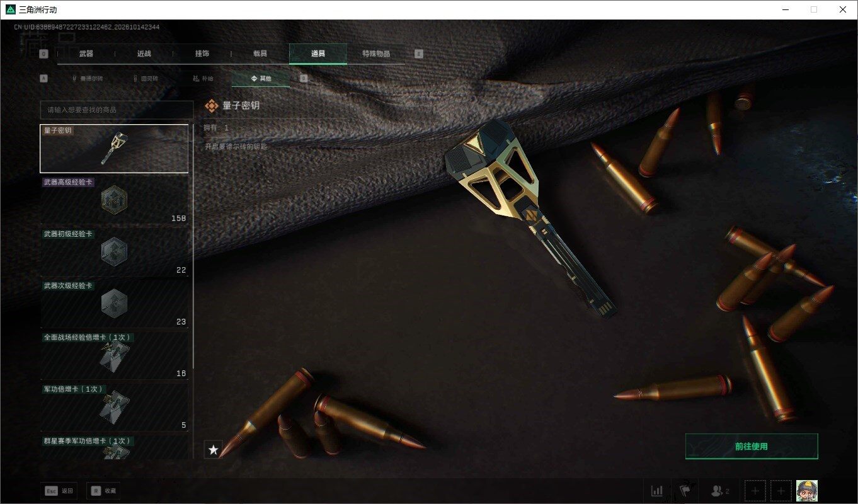The image size is (858, 504).
Task: Open the friends icon showing 2
Action: [719, 491]
